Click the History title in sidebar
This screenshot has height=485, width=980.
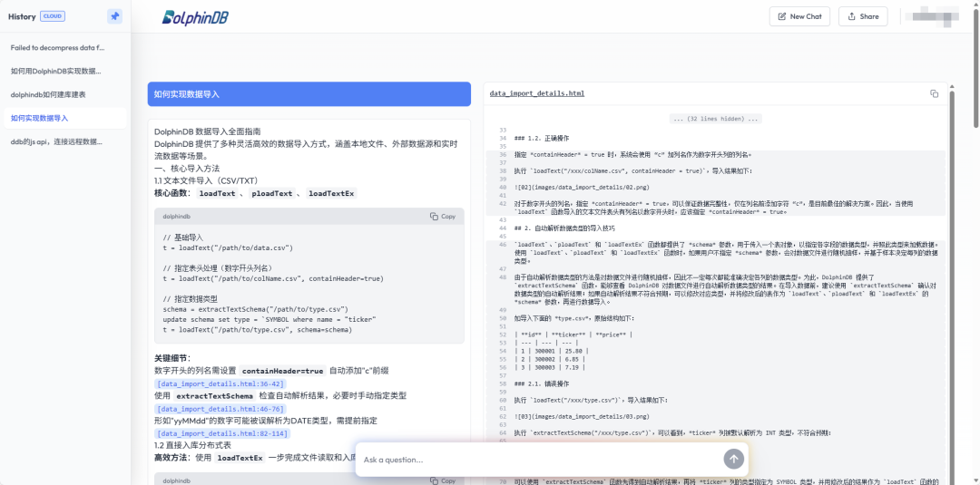point(22,17)
